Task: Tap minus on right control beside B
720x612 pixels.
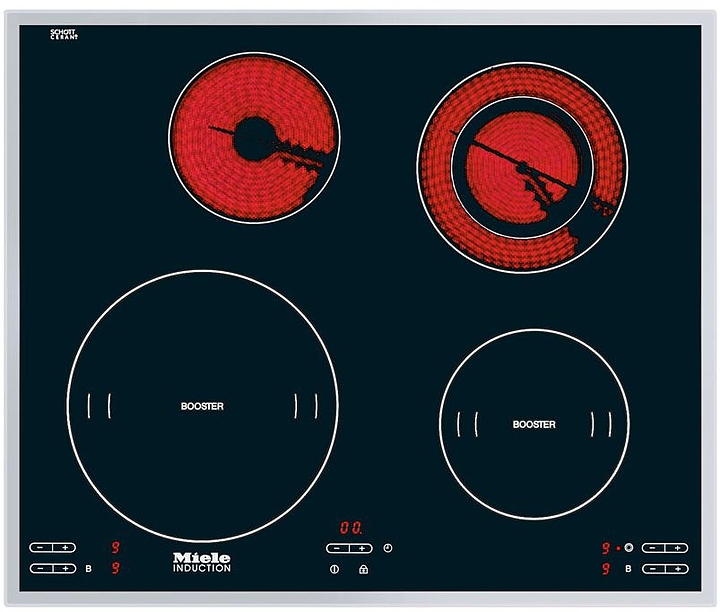Action: tap(653, 569)
